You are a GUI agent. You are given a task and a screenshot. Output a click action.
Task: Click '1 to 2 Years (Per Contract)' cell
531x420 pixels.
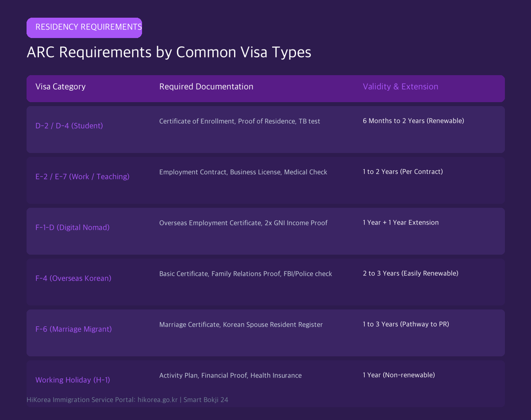403,172
